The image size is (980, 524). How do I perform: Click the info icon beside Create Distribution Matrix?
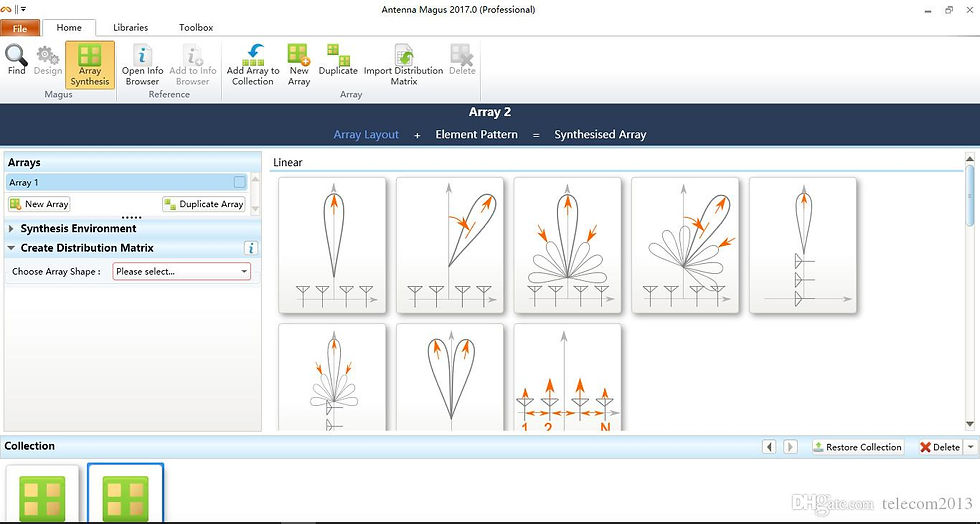coord(251,248)
